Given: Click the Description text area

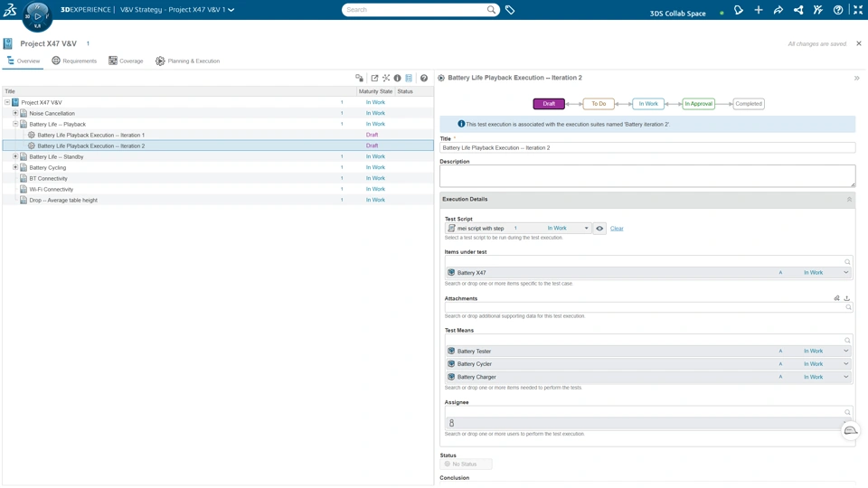Looking at the screenshot, I should tap(647, 176).
